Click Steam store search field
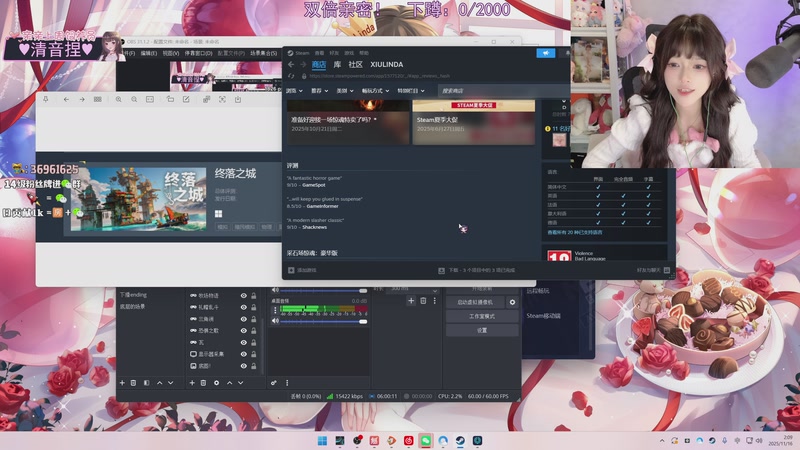 (503, 91)
